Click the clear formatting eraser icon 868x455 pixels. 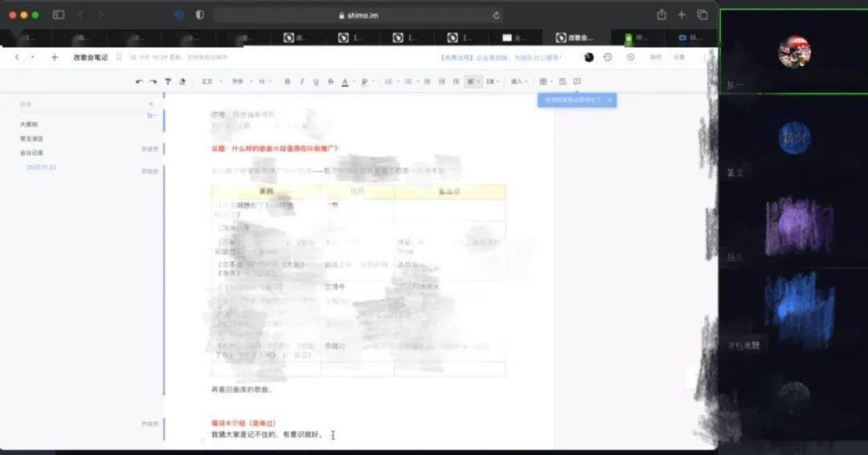click(182, 81)
